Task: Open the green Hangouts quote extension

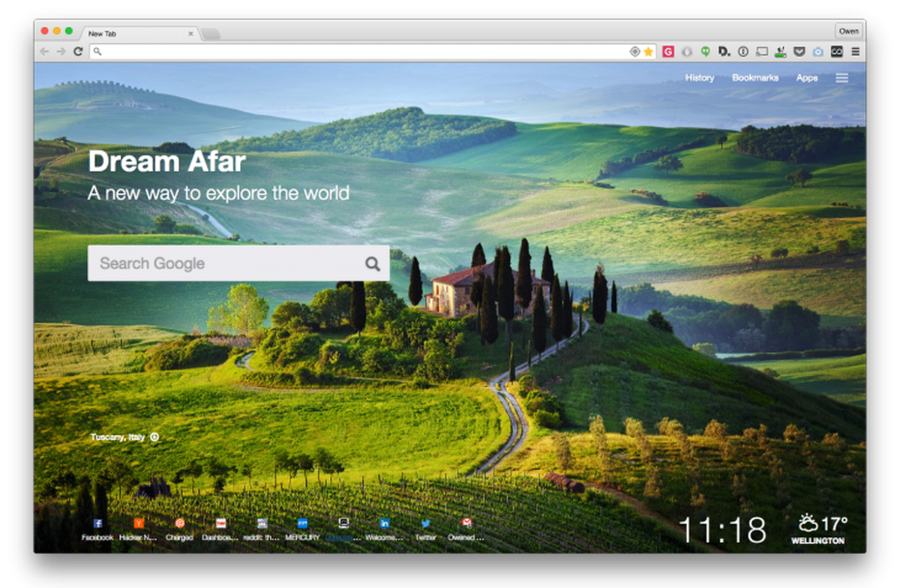Action: (705, 52)
